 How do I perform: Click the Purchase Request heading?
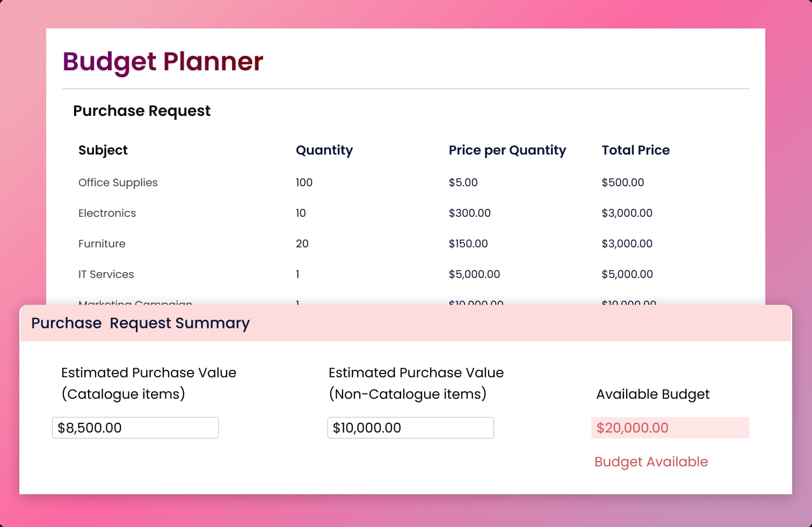click(142, 111)
